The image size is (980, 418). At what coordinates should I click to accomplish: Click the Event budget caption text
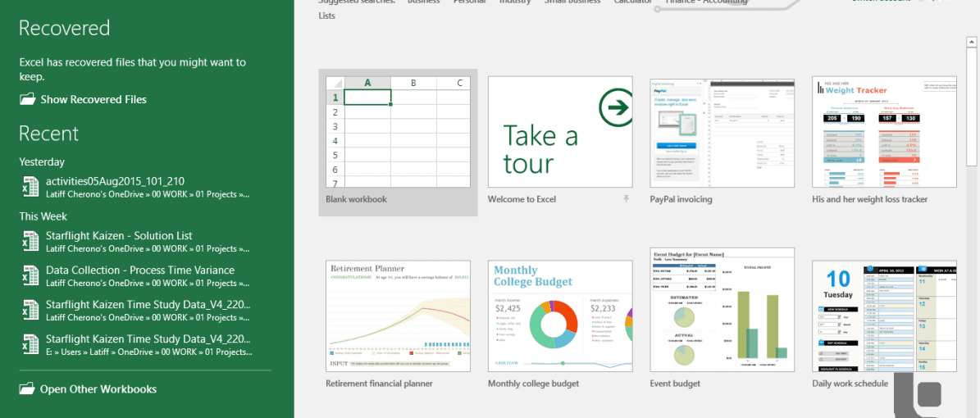pyautogui.click(x=675, y=384)
